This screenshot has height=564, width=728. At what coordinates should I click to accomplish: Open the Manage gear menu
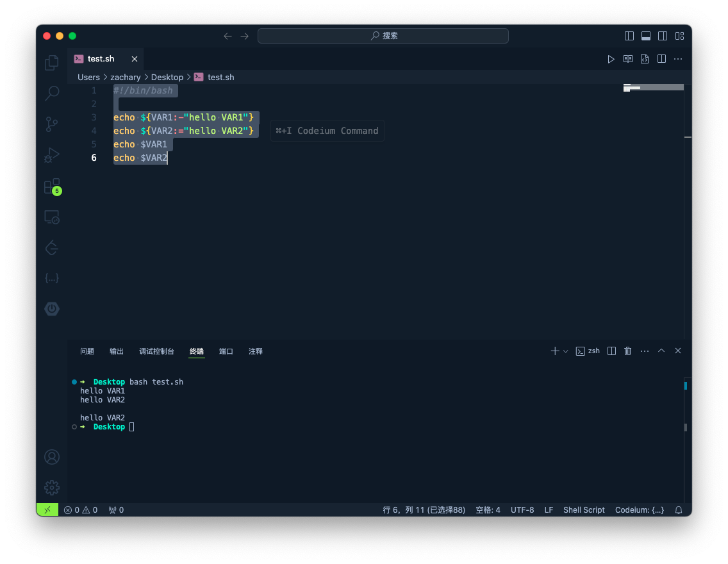tap(51, 488)
